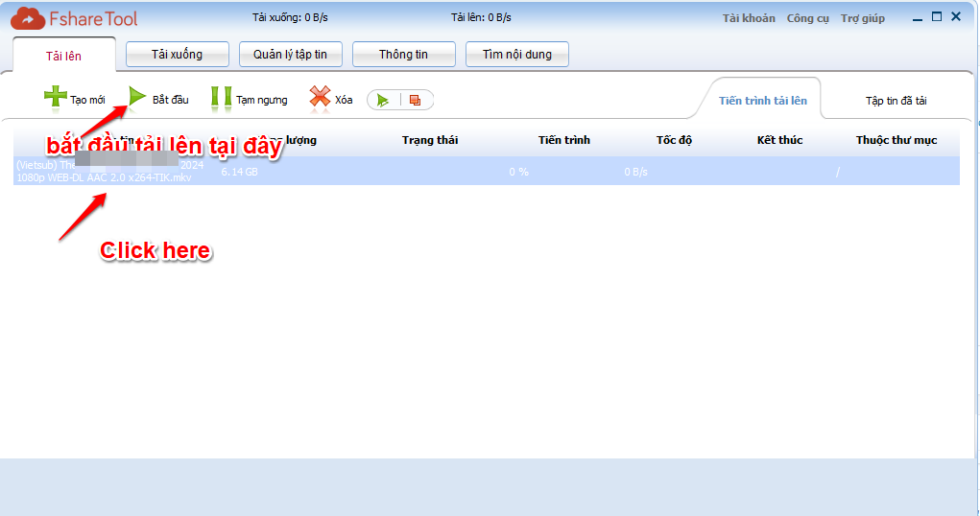Start upload with the Bắt đầu play icon
The width and height of the screenshot is (980, 516).
(138, 98)
